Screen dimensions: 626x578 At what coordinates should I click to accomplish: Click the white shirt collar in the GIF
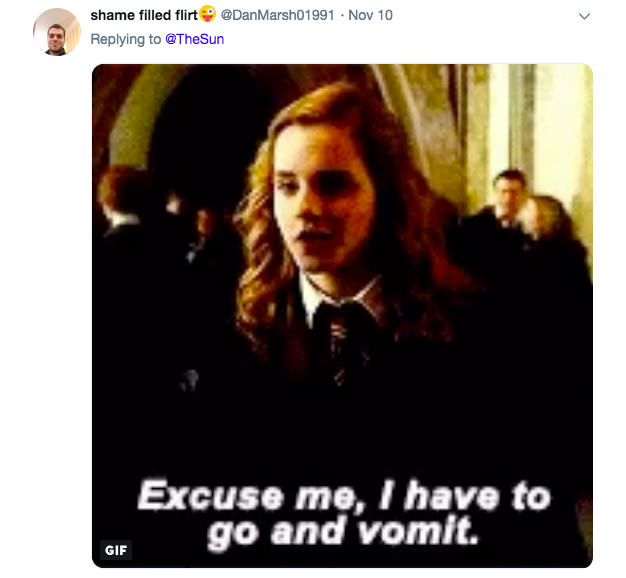pos(313,297)
